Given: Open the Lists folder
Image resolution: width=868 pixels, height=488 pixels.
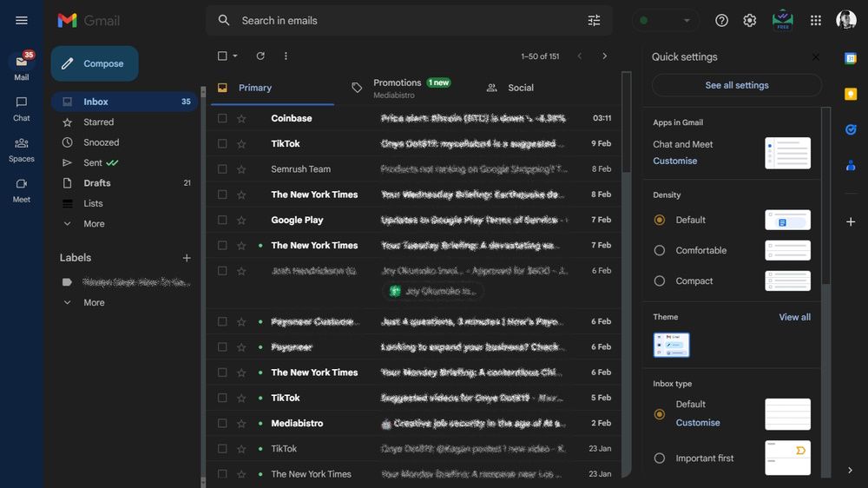Looking at the screenshot, I should point(124,203).
